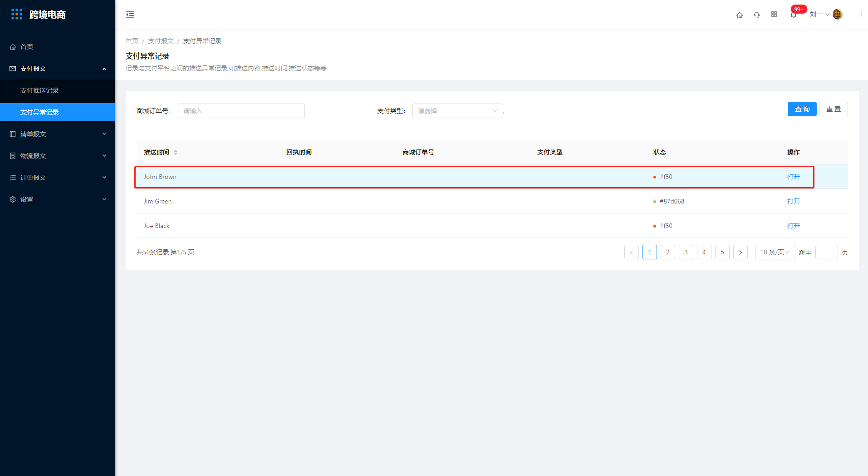
Task: Click status #f50 in John Brown row
Action: click(663, 177)
